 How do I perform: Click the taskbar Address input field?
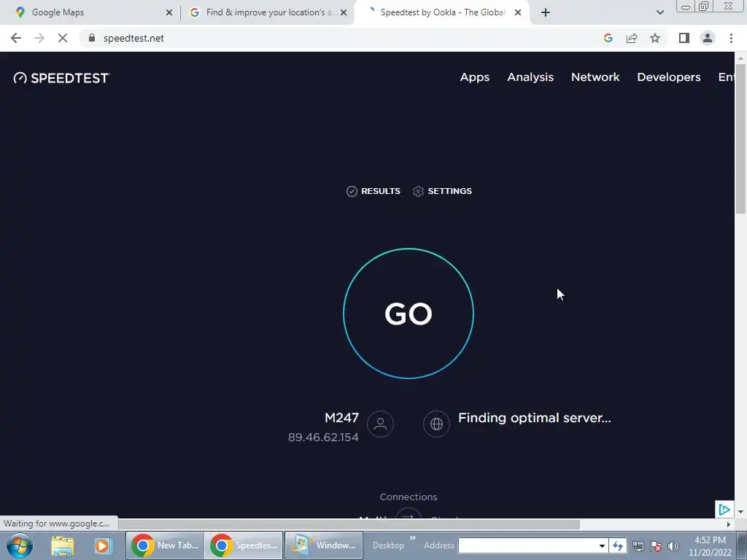[x=527, y=545]
